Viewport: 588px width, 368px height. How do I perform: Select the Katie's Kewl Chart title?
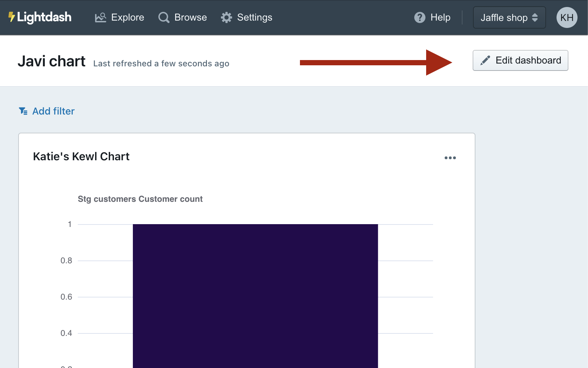pos(81,156)
